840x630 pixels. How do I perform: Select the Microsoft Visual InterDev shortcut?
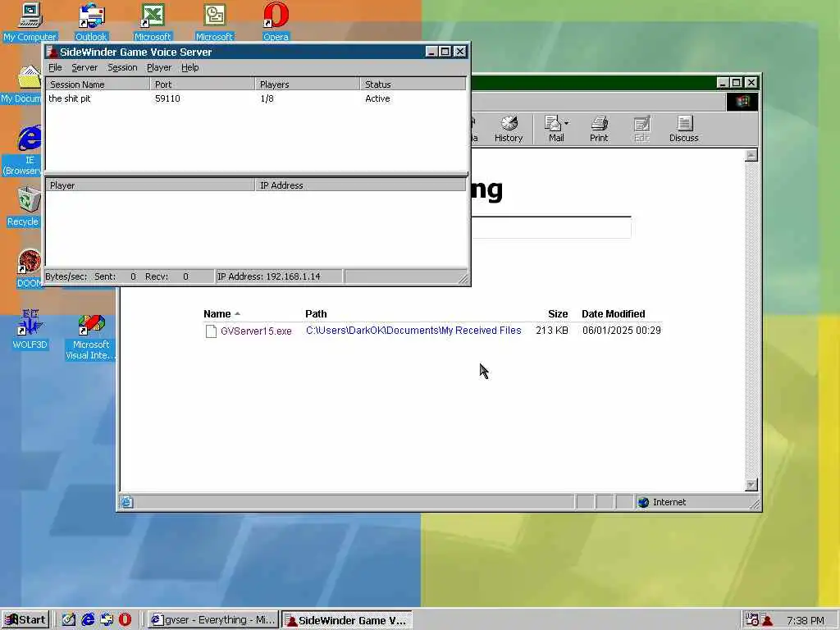[91, 336]
